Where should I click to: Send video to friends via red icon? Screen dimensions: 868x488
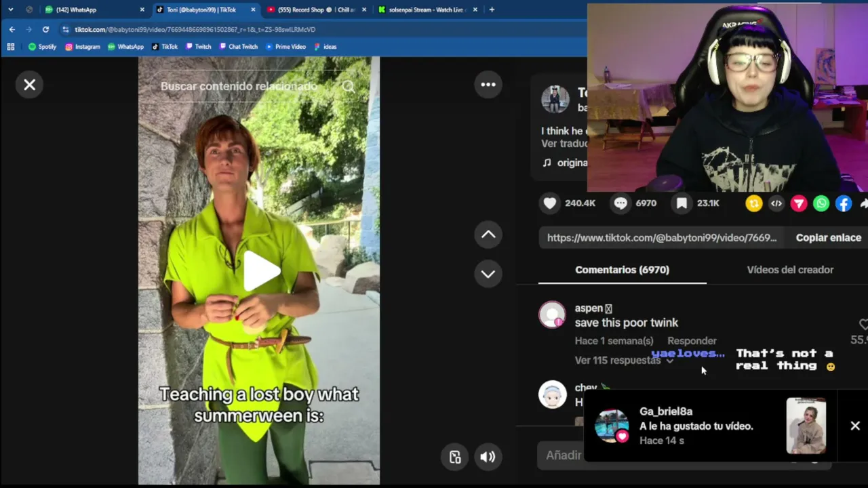(x=799, y=203)
